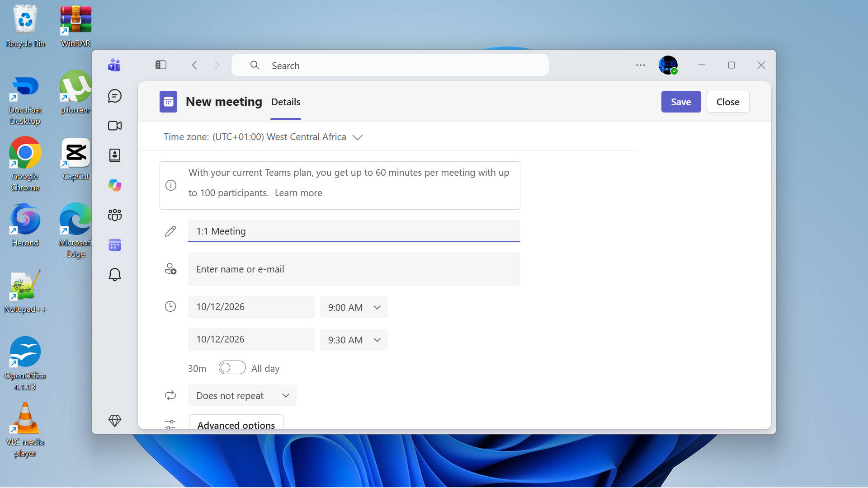Screen dimensions: 868x488
Task: Open the 9:00 AM start time dropdown
Action: [354, 307]
